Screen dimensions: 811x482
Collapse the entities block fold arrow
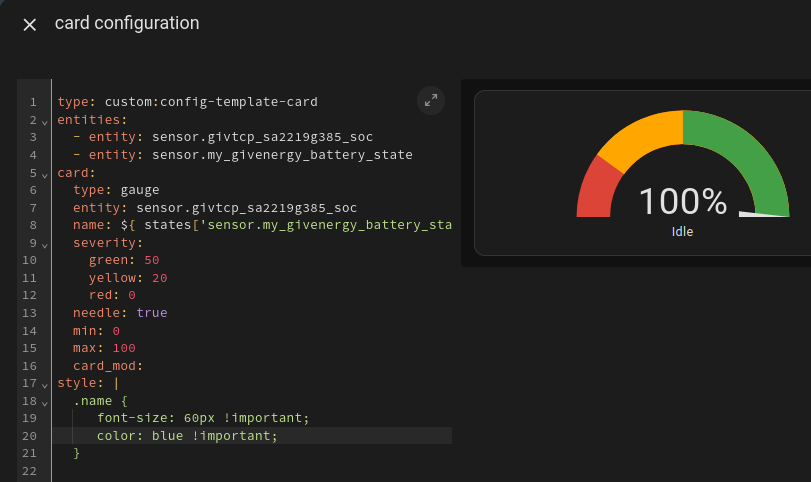pyautogui.click(x=44, y=122)
